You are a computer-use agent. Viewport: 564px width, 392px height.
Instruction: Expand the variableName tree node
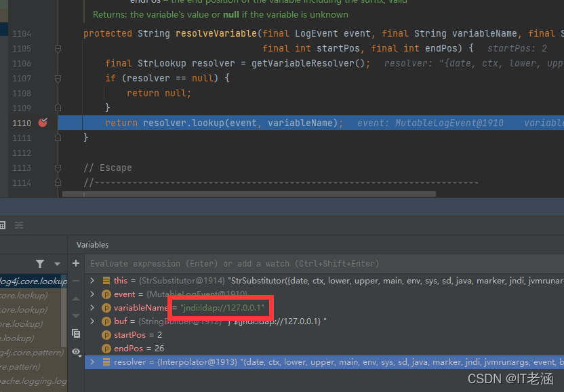click(x=92, y=307)
